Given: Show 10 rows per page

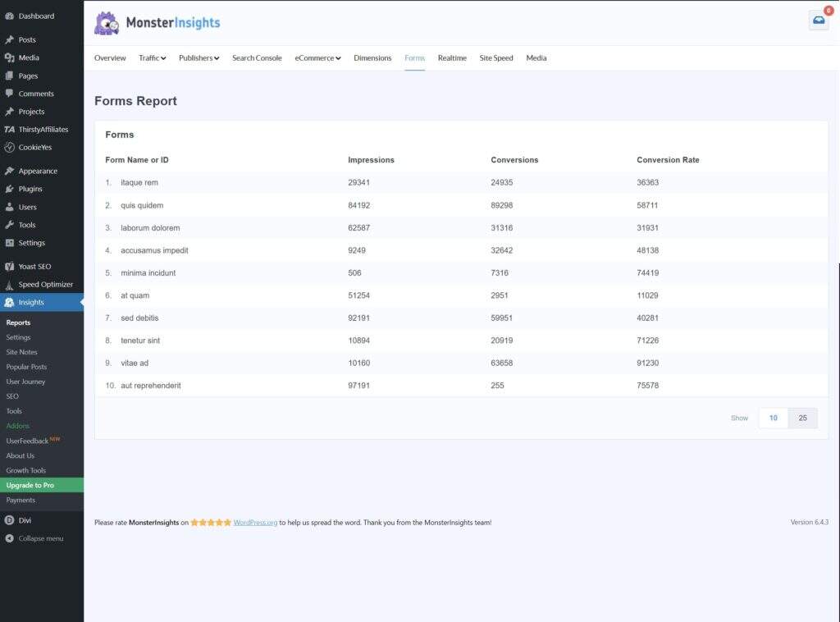Looking at the screenshot, I should [773, 418].
